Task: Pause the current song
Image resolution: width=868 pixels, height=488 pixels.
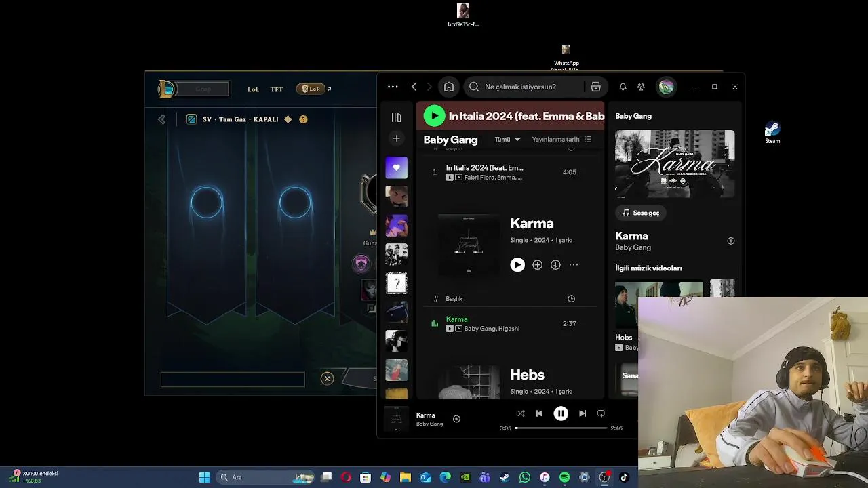Action: pos(561,413)
